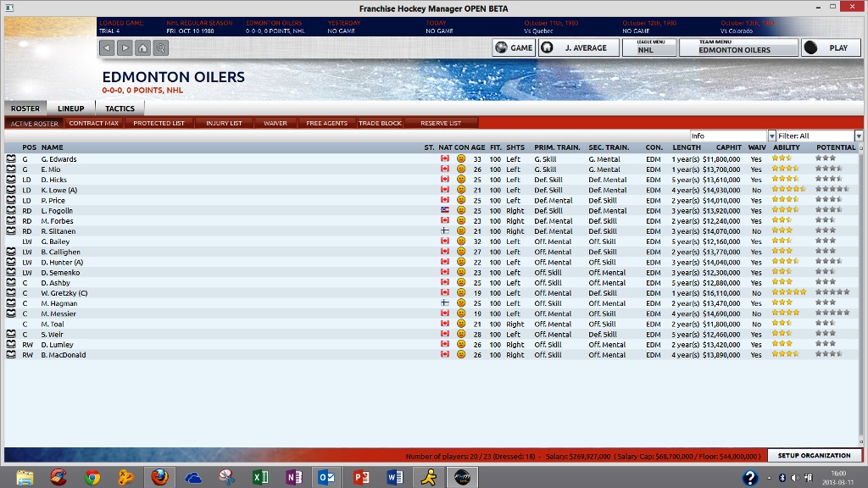Click the SETUP ORGANIZATION button
Viewport: 868px width, 488px height.
814,455
